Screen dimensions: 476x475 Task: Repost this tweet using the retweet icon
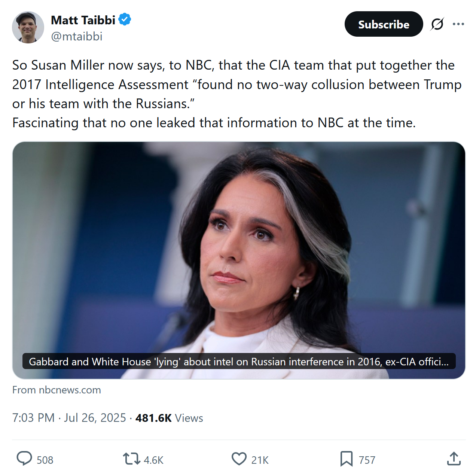pos(131,459)
